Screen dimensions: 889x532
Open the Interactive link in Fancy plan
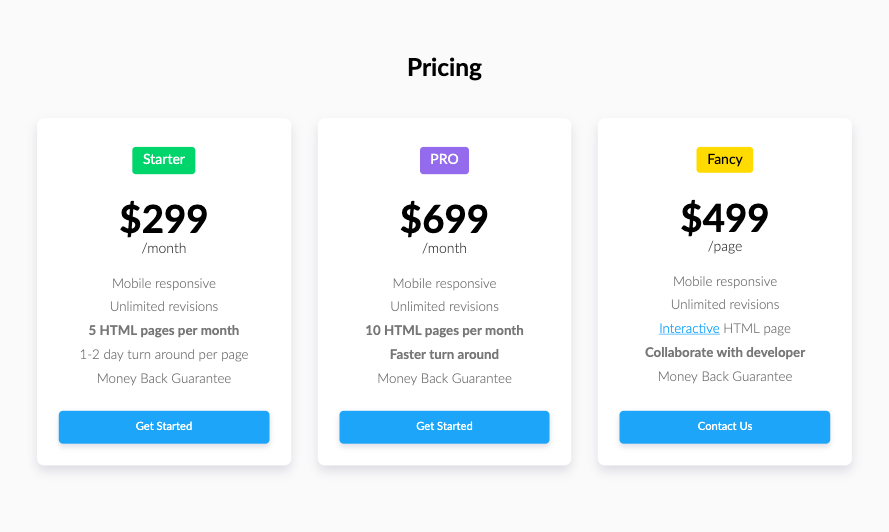point(689,328)
